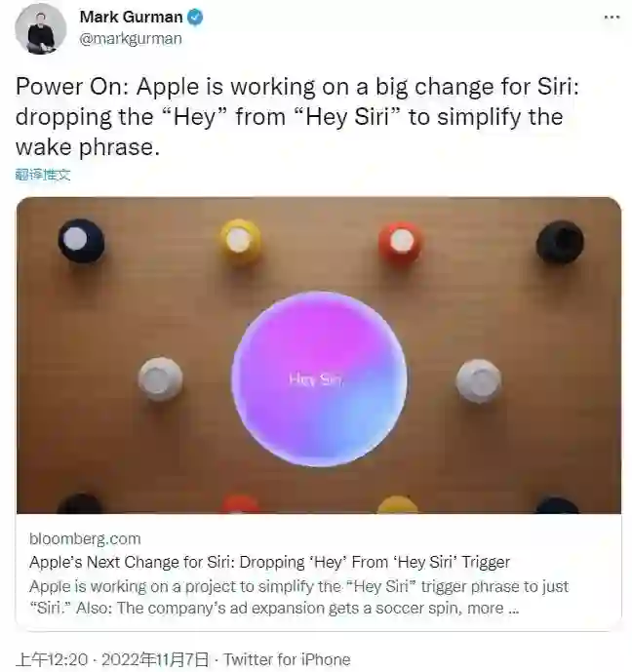Click the translate tweet link
This screenshot has height=672, width=632.
pyautogui.click(x=42, y=175)
